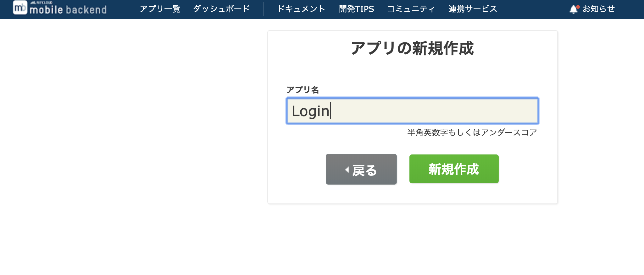
Task: Open notifications via the bell icon
Action: pos(574,9)
